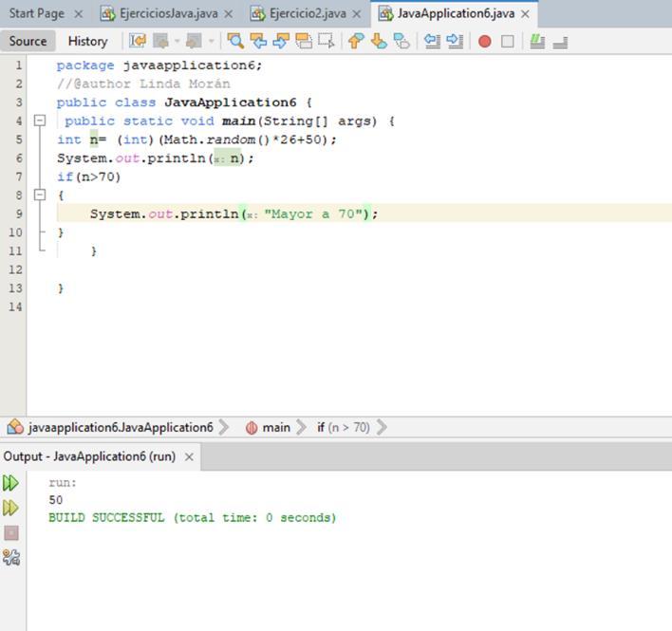Viewport: 672px width, 631px height.
Task: Open the Back history dropdown arrow
Action: pyautogui.click(x=177, y=41)
